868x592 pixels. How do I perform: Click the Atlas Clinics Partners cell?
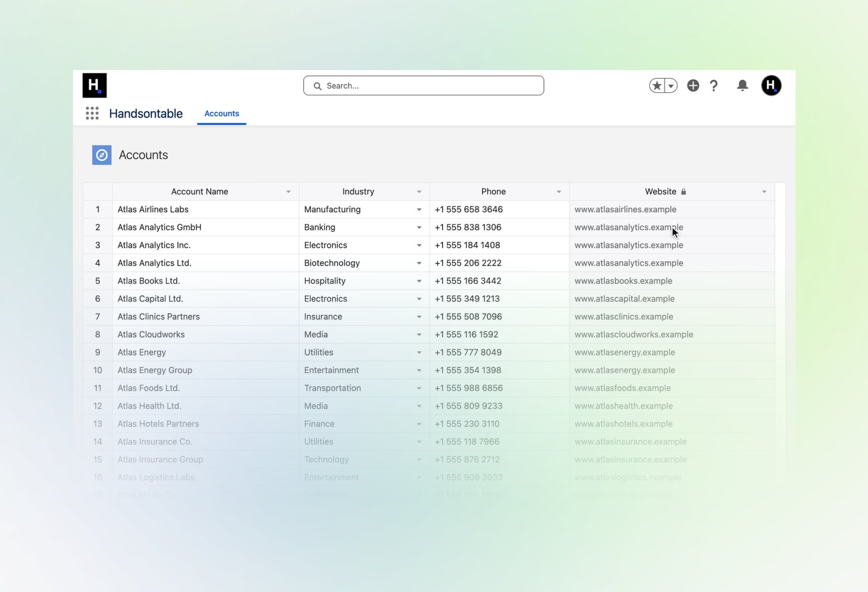(206, 317)
